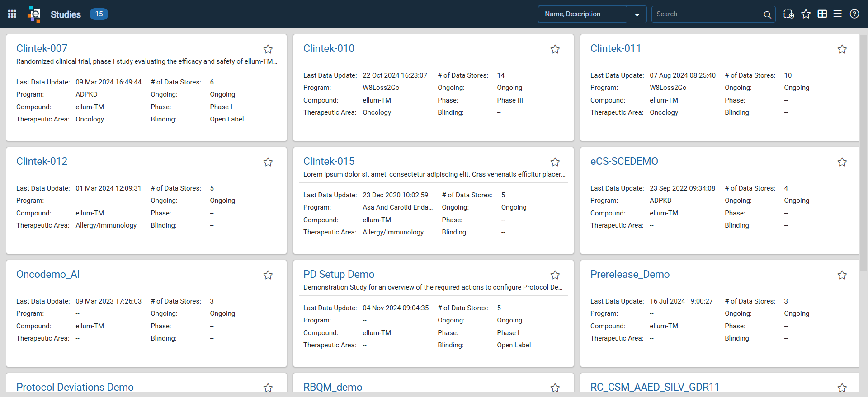Favorite the RBQM_demo study
Screen dimensions: 868x397
tap(555, 388)
